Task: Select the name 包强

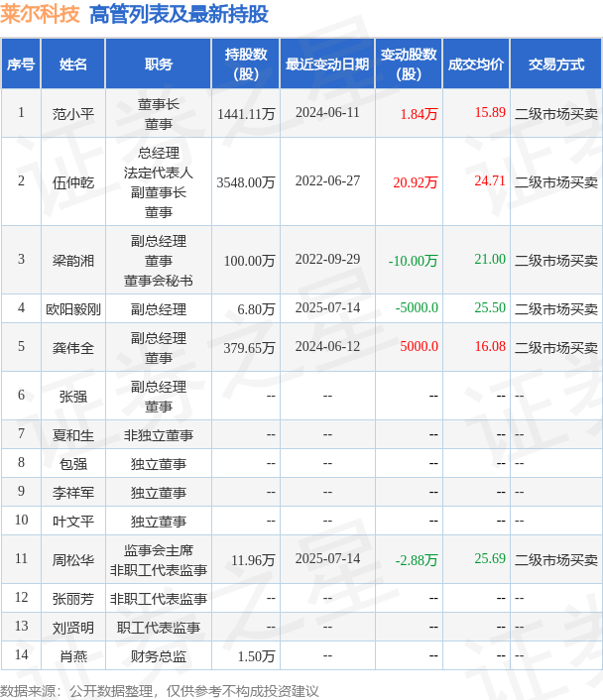Action: tap(73, 463)
